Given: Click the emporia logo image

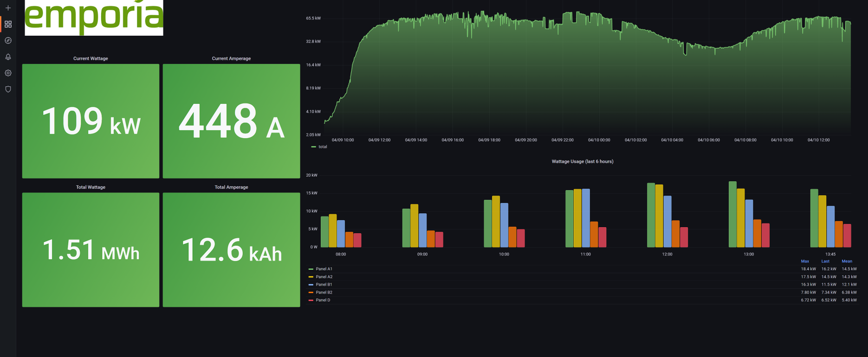Looking at the screenshot, I should (x=94, y=18).
